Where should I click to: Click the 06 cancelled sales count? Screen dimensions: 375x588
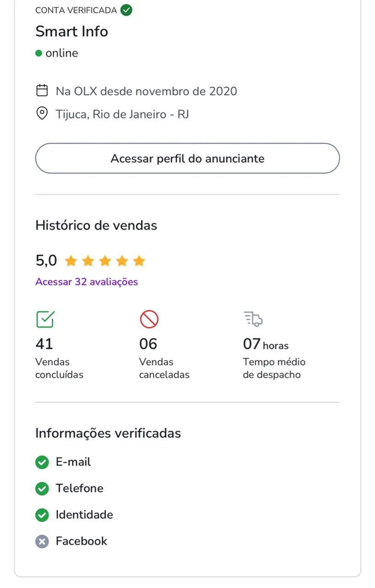(x=148, y=344)
